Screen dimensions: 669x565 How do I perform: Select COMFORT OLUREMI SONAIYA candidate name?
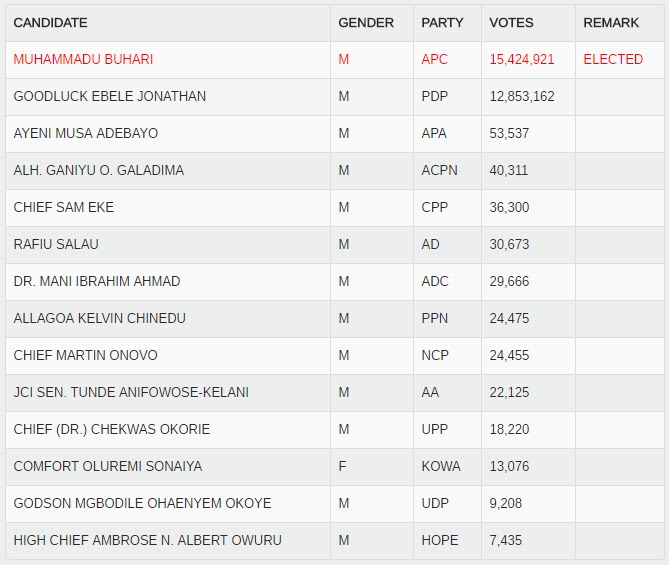tap(108, 466)
